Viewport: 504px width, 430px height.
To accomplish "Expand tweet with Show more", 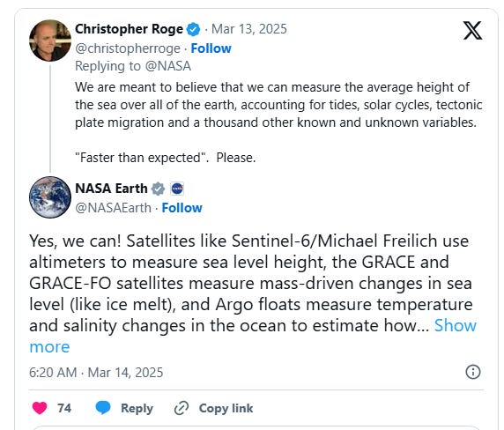I will tap(253, 336).
